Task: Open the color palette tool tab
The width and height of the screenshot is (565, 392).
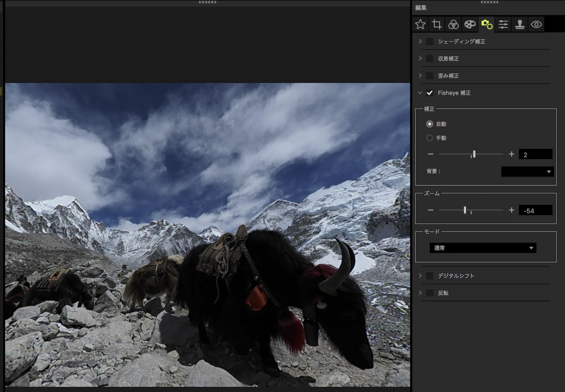Action: tap(470, 24)
